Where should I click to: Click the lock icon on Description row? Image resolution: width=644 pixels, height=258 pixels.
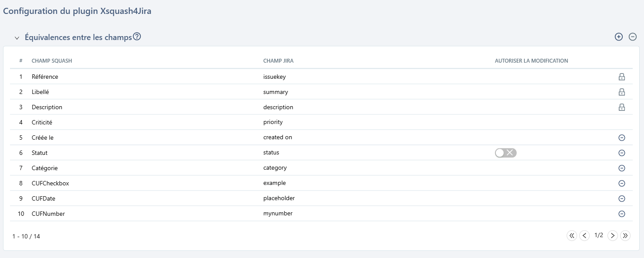point(622,107)
